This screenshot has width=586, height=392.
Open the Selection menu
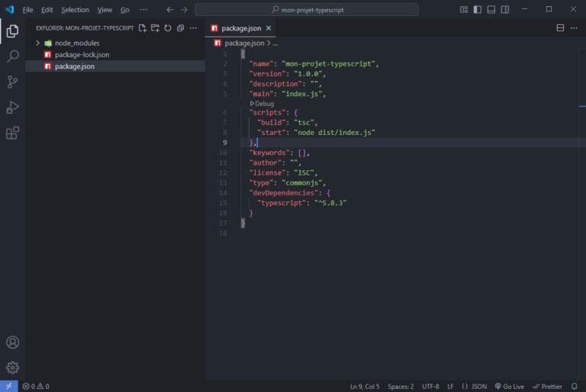point(75,10)
